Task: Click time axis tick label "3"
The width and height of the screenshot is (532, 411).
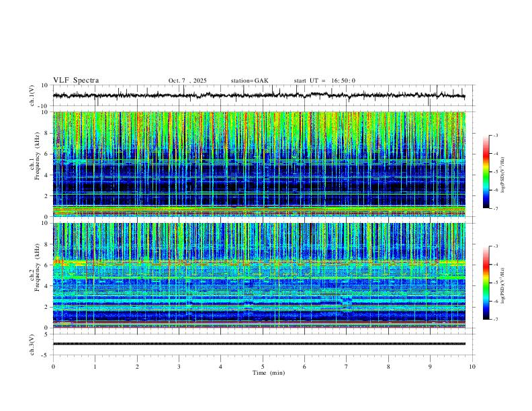Action: point(179,367)
